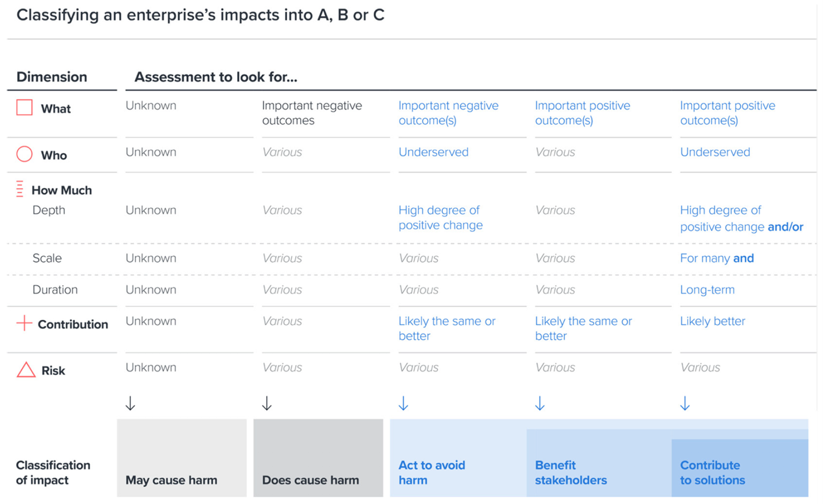Click the Dimension column header
Viewport: 823px width, 504px height.
click(x=52, y=77)
